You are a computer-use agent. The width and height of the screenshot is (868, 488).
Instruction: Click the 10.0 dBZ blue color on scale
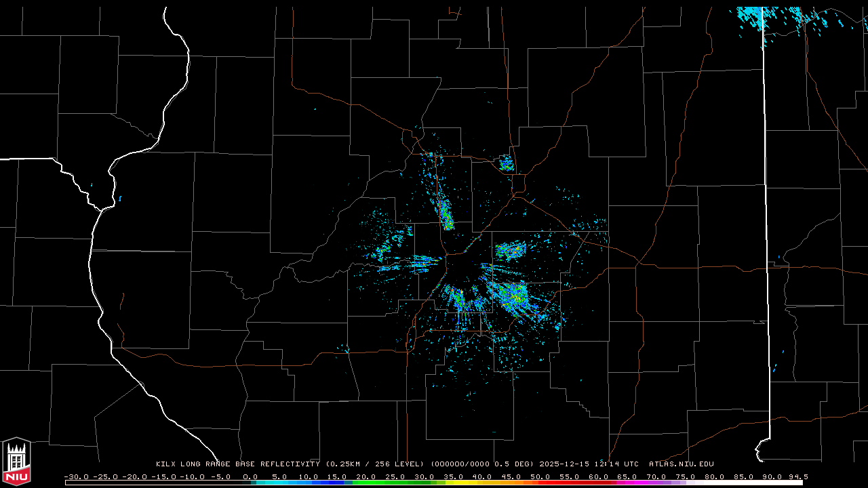coord(309,483)
